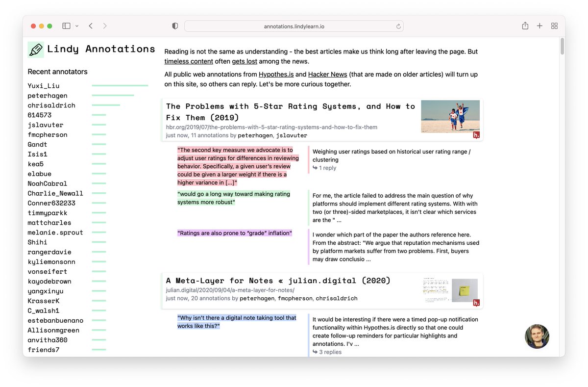
Task: Open the "Hacker News" link
Action: 327,74
